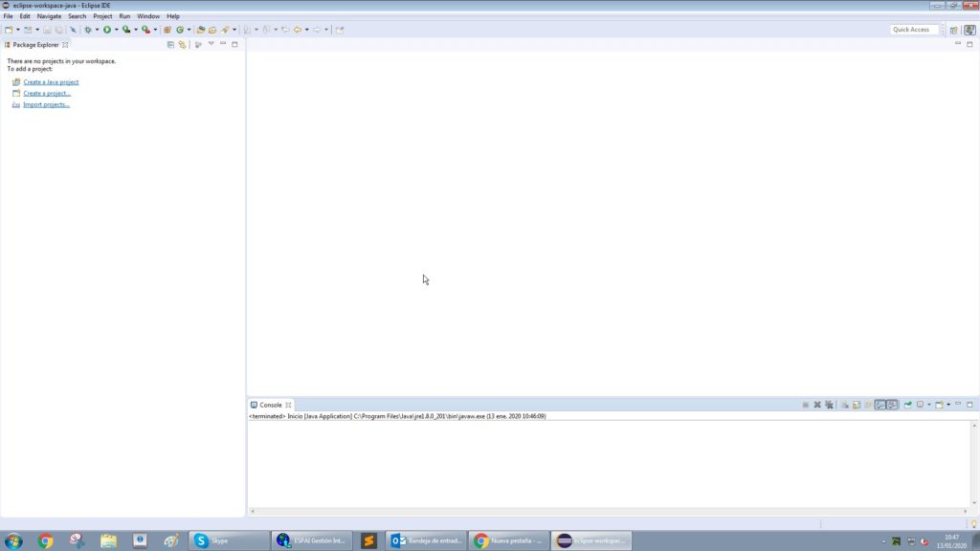
Task: Open the Run button dropdown arrow
Action: tap(117, 30)
